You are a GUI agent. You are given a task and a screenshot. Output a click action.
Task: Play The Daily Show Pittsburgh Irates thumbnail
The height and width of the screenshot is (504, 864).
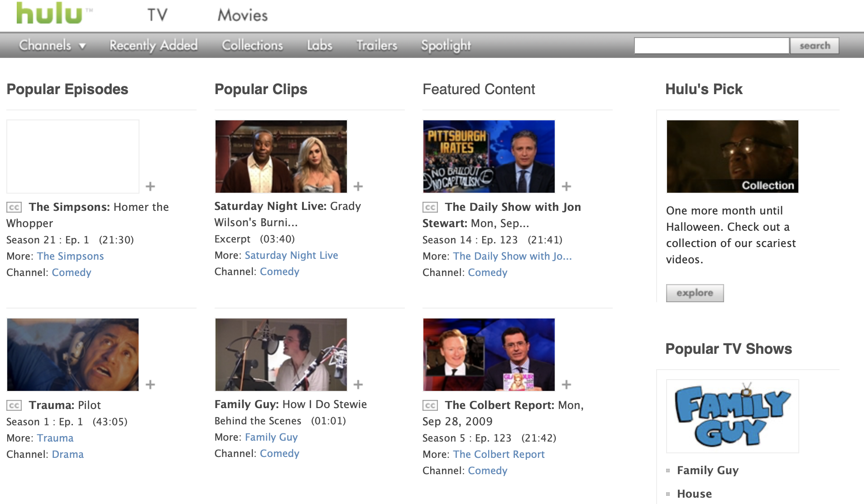click(x=489, y=157)
